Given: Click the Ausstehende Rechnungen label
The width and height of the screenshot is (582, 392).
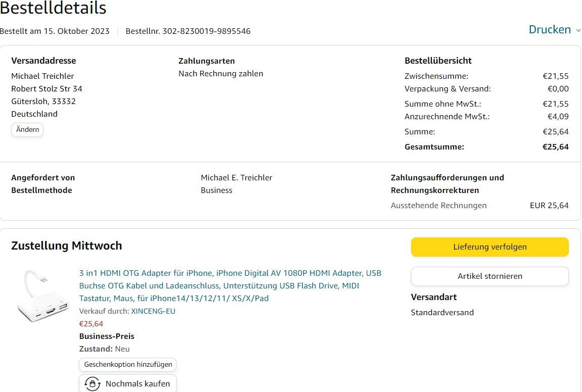Looking at the screenshot, I should point(438,206).
